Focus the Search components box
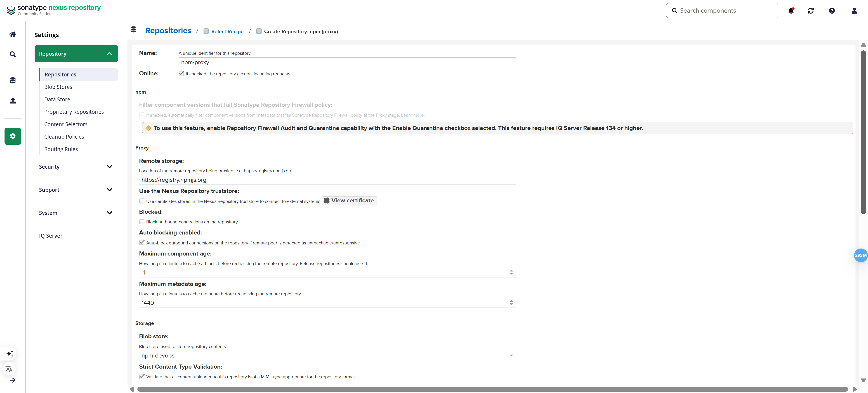Image resolution: width=868 pixels, height=393 pixels. 722,10
